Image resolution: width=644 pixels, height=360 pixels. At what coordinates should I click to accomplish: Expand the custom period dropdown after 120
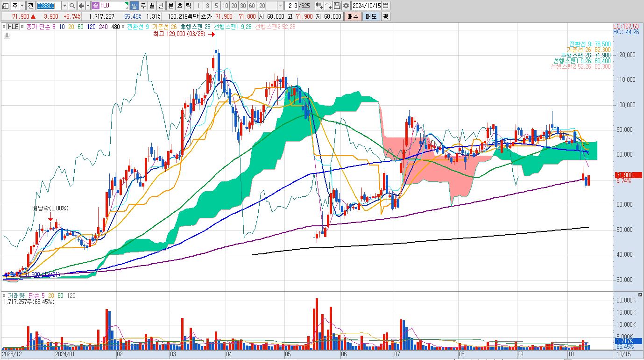(x=280, y=6)
